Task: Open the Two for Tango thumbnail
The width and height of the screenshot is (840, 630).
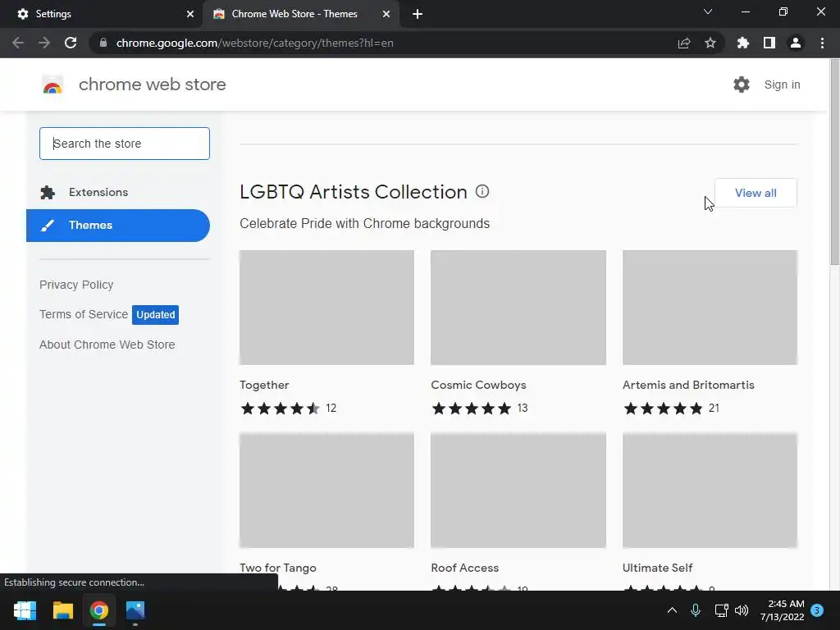Action: 326,491
